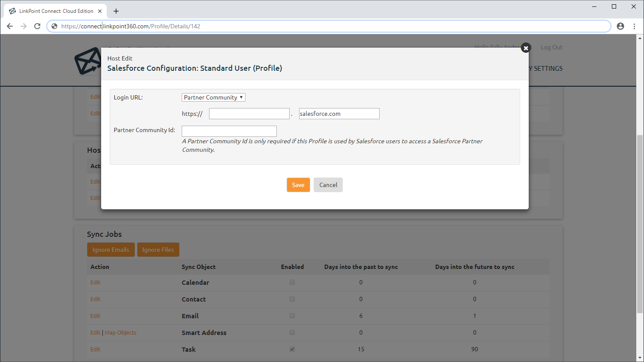The height and width of the screenshot is (362, 644).
Task: Click the Days into the future column header
Action: [x=475, y=267]
